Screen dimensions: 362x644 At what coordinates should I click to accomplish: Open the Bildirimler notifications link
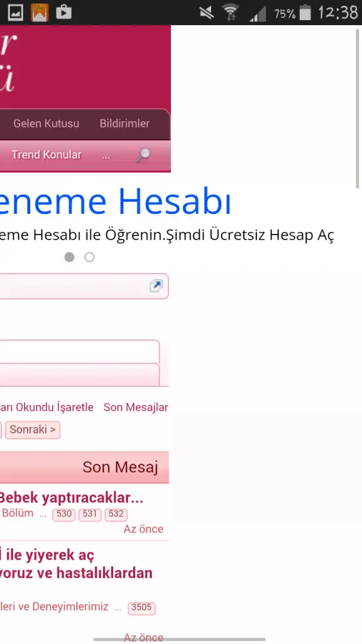point(125,123)
